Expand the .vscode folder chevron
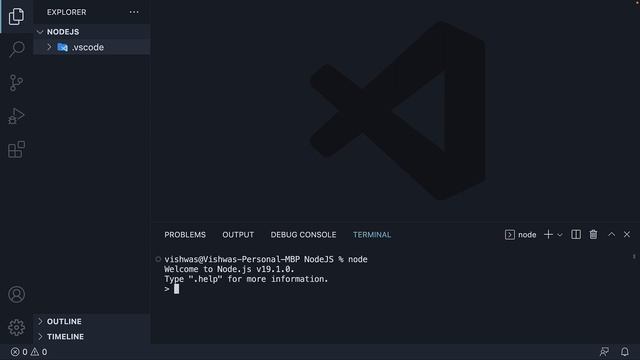Screen dimensions: 640x360 49,47
